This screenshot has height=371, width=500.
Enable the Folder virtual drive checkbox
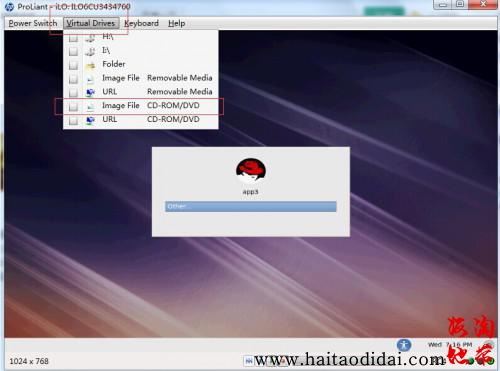pyautogui.click(x=73, y=65)
